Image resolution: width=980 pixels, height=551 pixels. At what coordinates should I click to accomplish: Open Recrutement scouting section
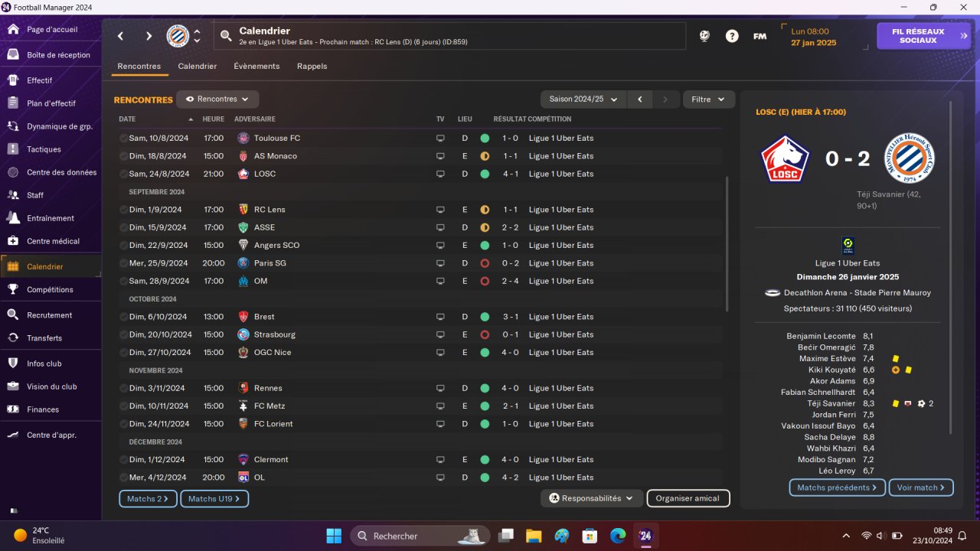51,315
